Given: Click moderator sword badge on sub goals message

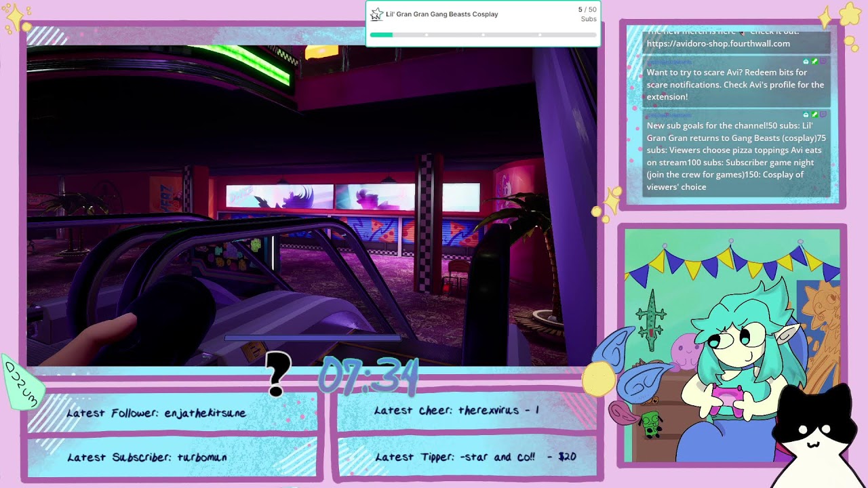Looking at the screenshot, I should tap(814, 115).
